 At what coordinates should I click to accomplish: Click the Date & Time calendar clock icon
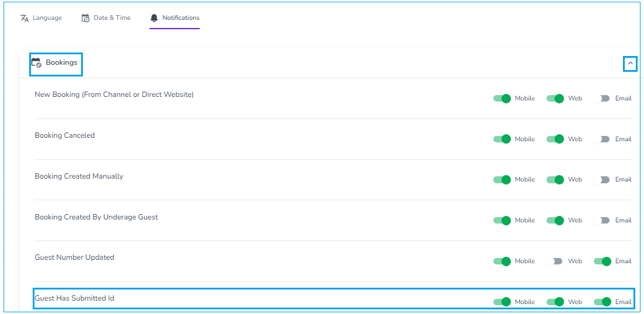[85, 18]
